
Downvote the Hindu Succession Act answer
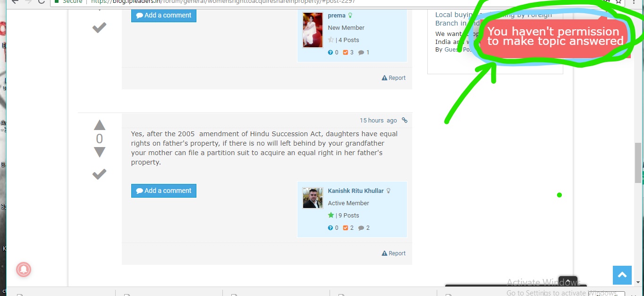[99, 152]
